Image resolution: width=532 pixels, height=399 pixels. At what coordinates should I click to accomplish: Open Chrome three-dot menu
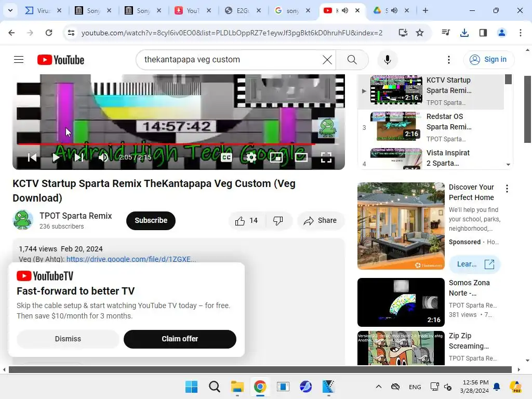[x=521, y=33]
